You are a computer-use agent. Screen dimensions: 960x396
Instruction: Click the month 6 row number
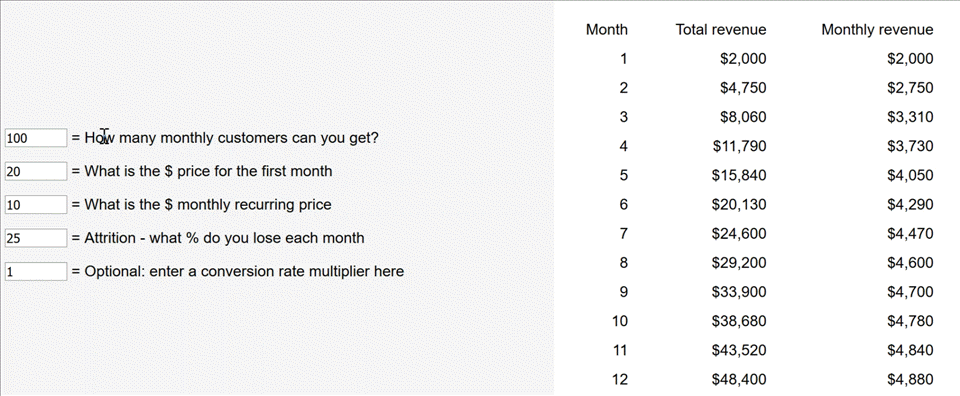coord(623,204)
